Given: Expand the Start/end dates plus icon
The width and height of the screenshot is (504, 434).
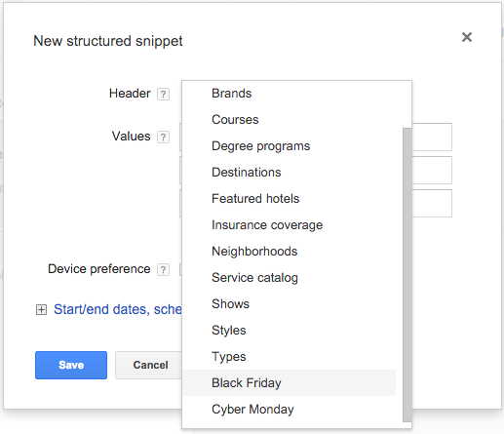Looking at the screenshot, I should (41, 309).
